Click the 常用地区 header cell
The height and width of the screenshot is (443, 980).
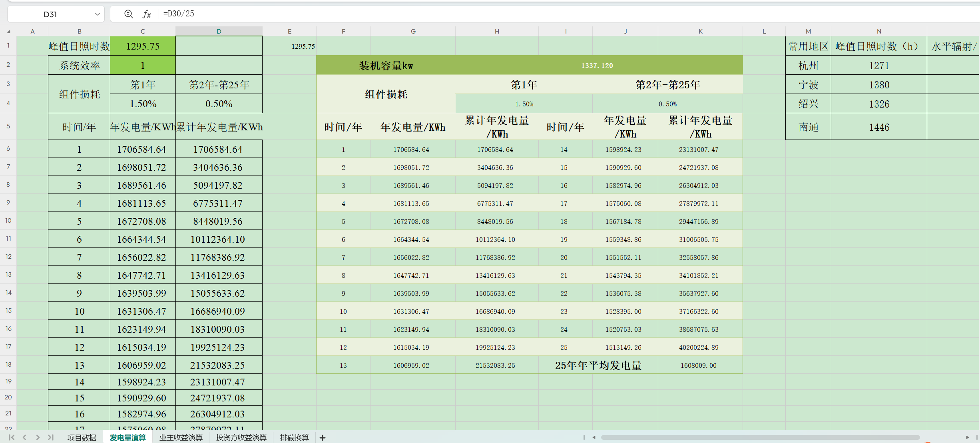(808, 46)
